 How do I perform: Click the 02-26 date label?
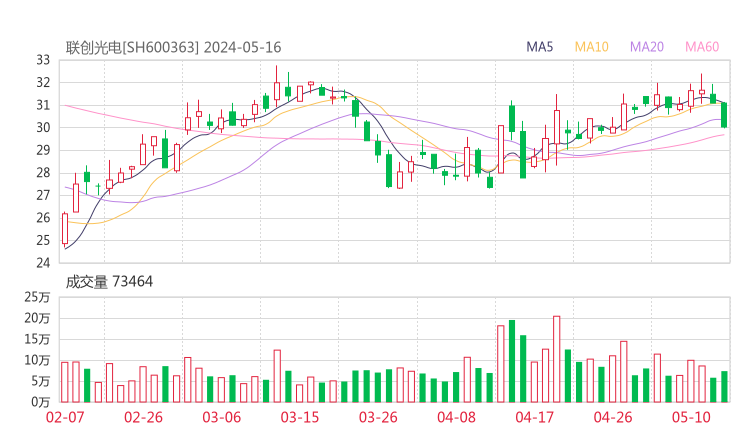(x=143, y=417)
